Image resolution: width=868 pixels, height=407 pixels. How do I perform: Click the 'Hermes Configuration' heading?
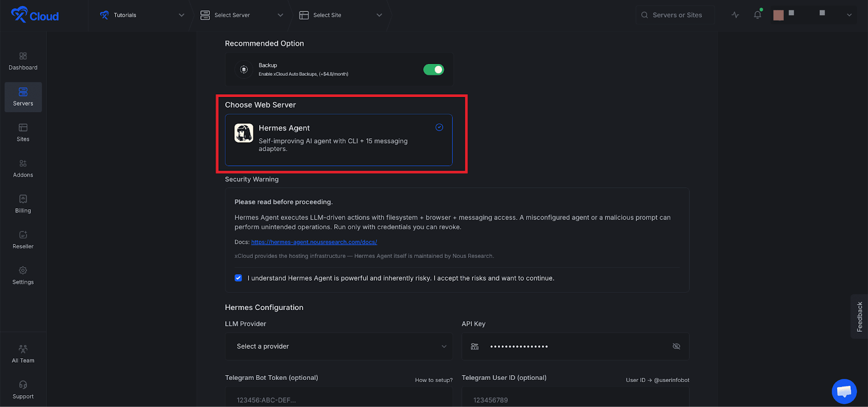pos(264,307)
